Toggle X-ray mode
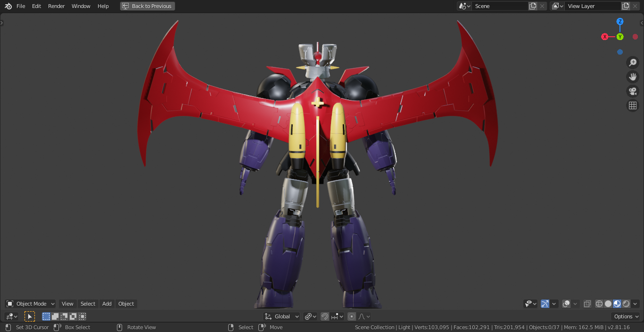Viewport: 644px width, 332px height. [x=587, y=304]
